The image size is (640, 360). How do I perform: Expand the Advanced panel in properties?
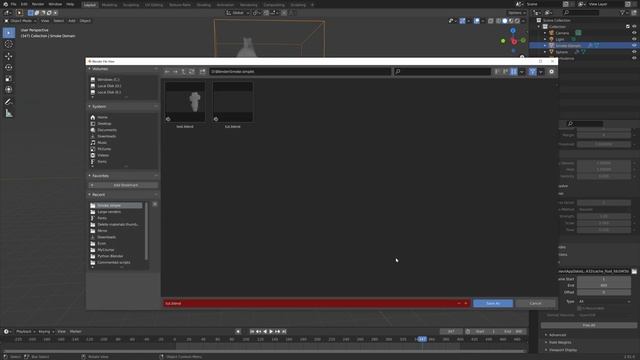pos(546,335)
